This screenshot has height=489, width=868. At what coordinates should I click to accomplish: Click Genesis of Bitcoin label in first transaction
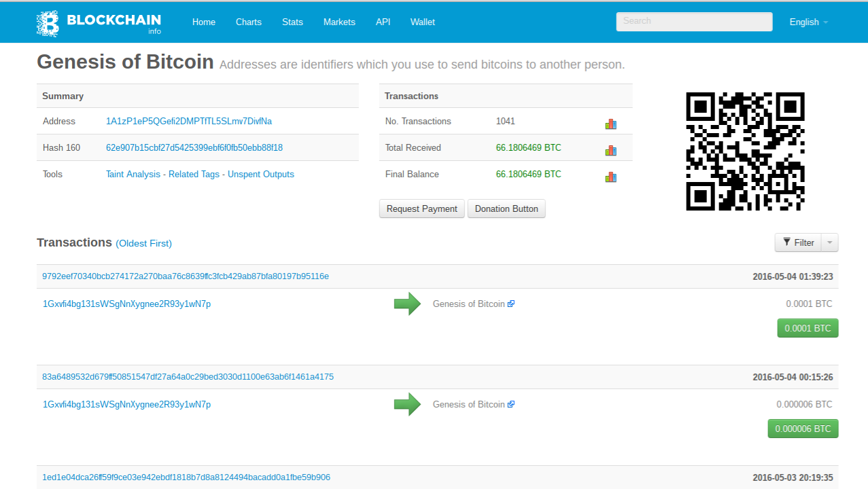469,304
